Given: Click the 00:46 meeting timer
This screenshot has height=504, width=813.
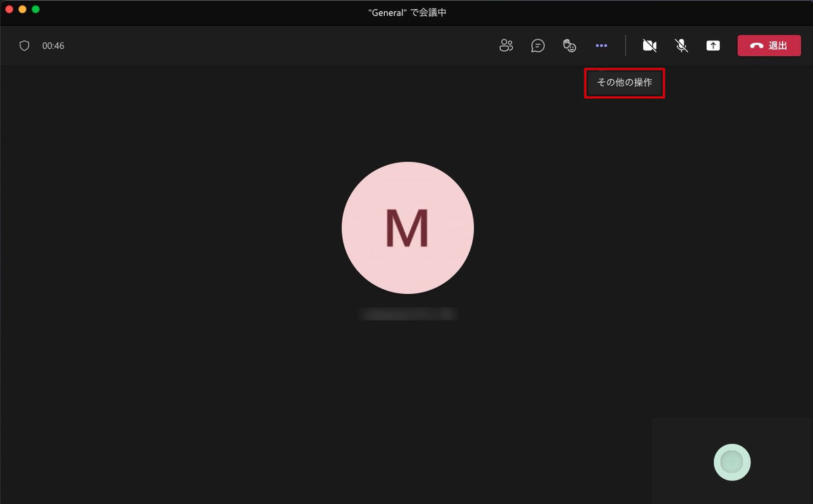Looking at the screenshot, I should [54, 46].
